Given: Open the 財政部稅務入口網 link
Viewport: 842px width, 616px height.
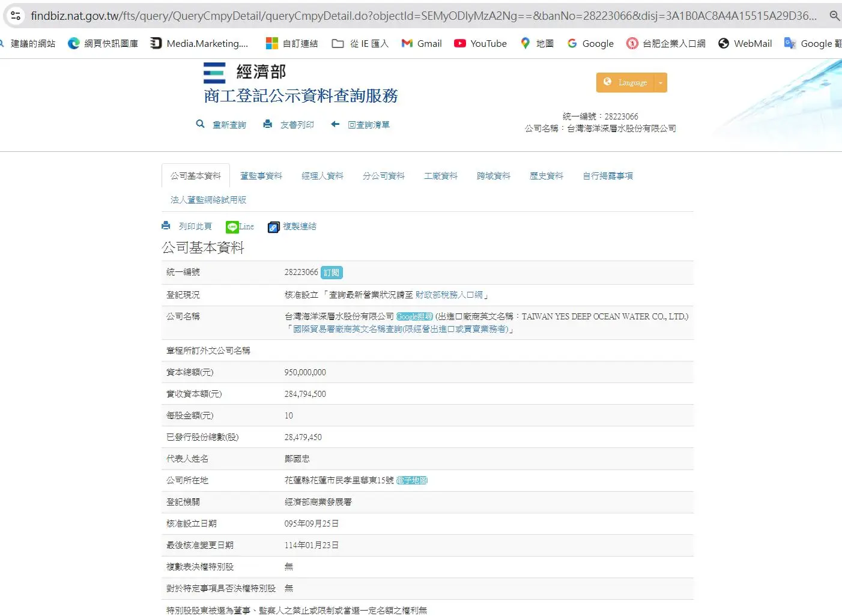Looking at the screenshot, I should coord(449,295).
